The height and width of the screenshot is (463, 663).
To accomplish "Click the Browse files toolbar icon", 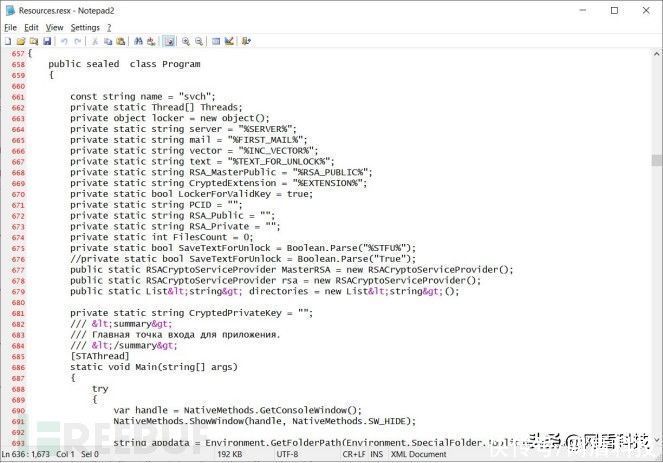I will (x=34, y=41).
